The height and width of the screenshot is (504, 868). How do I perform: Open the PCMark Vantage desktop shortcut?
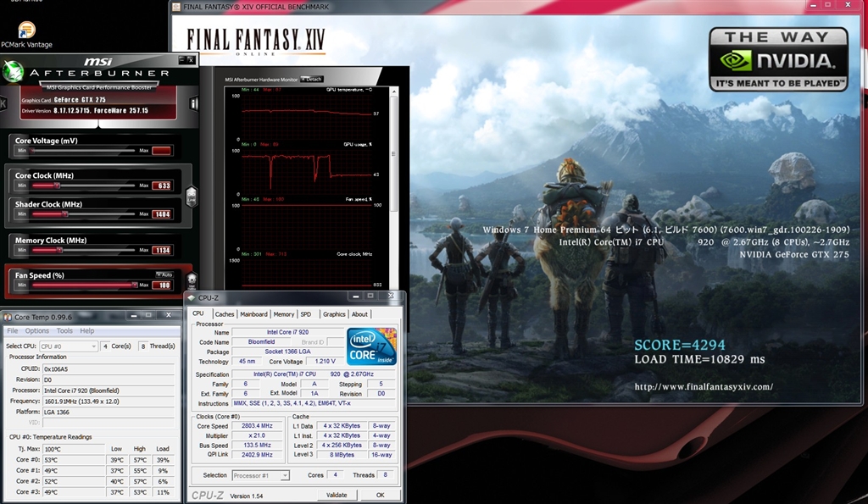click(x=26, y=34)
